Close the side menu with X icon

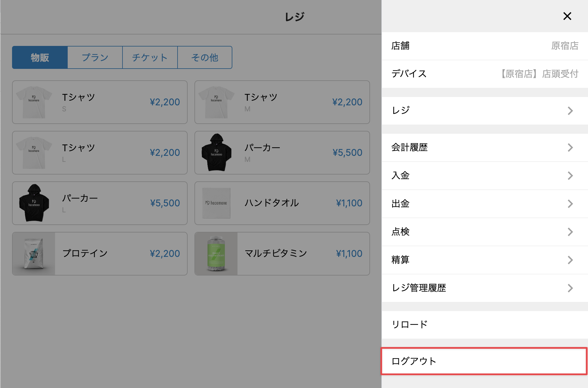(x=567, y=16)
